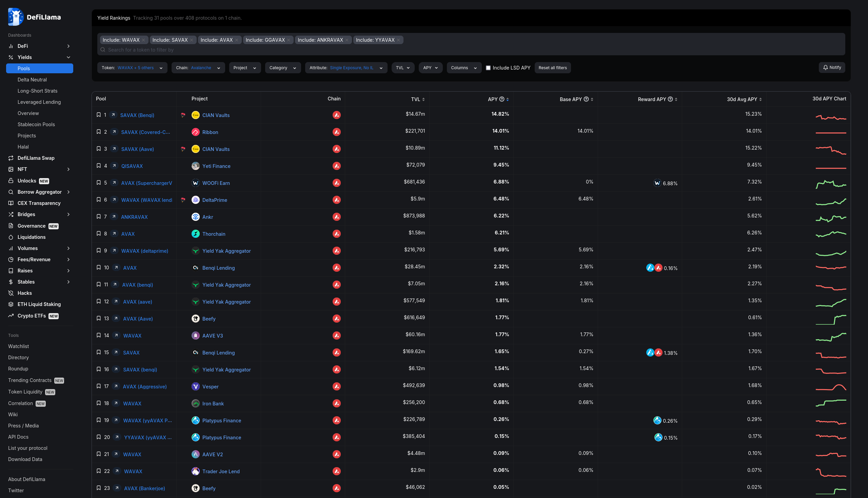
Task: Remove the Include: ANKRAVAX filter chip
Action: [x=347, y=40]
